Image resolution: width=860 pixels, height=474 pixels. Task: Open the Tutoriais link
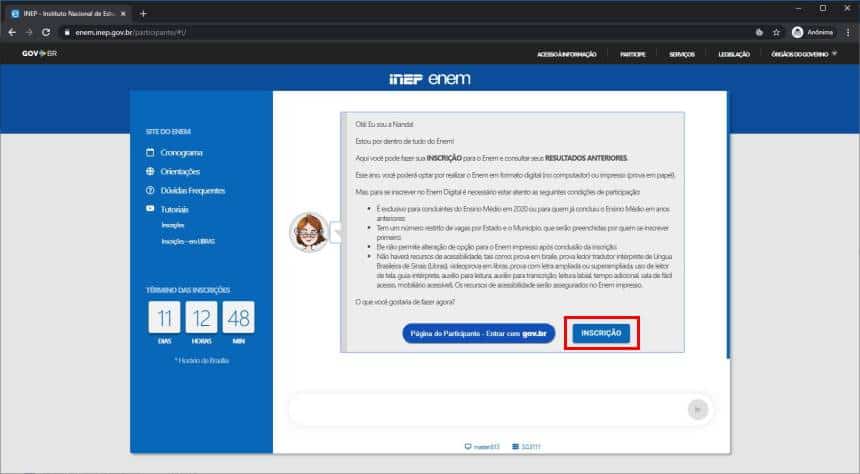coord(174,210)
